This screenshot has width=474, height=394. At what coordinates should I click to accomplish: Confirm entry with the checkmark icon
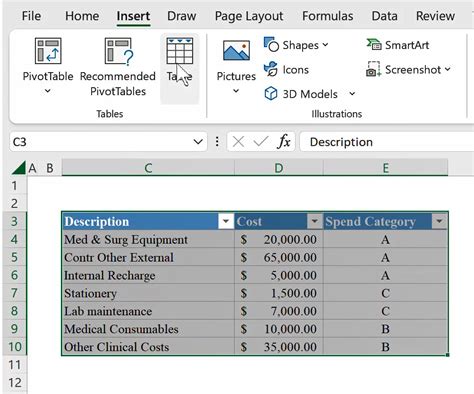click(x=261, y=142)
